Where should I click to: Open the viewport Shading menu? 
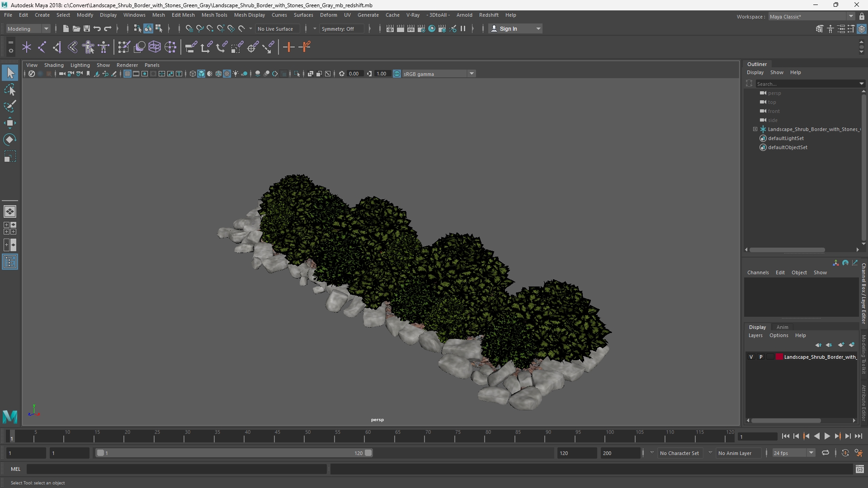pyautogui.click(x=54, y=65)
